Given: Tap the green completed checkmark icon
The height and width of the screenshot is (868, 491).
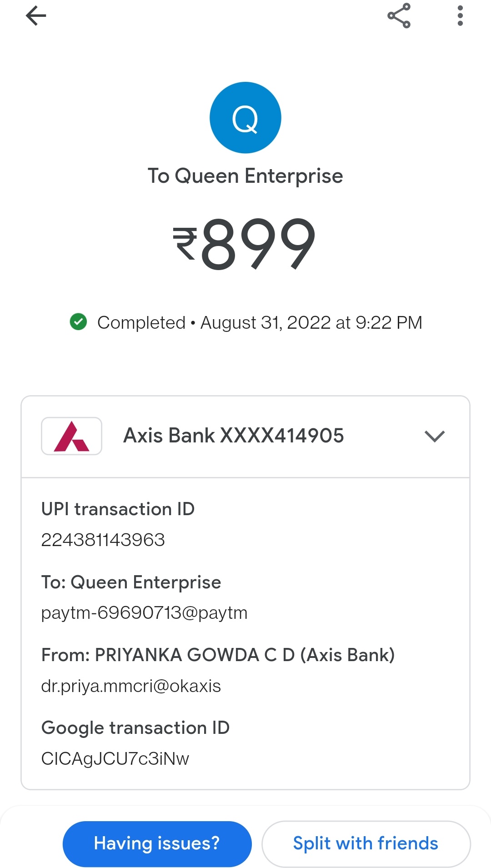Looking at the screenshot, I should click(78, 322).
